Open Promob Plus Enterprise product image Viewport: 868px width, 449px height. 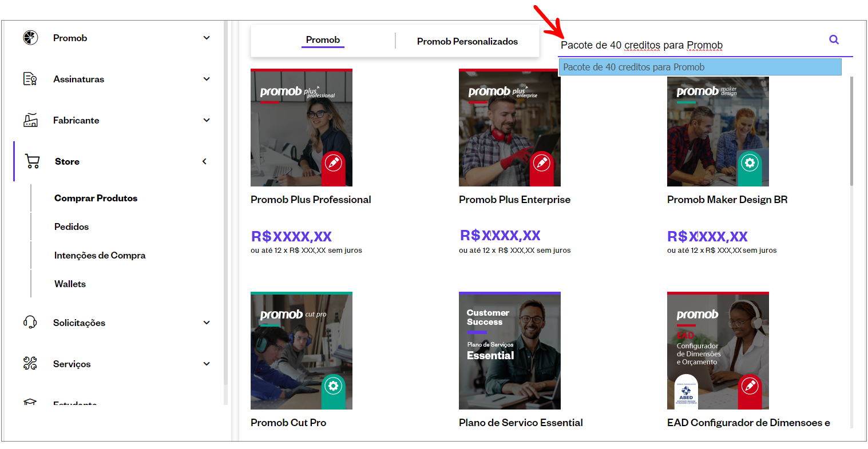[x=510, y=128]
